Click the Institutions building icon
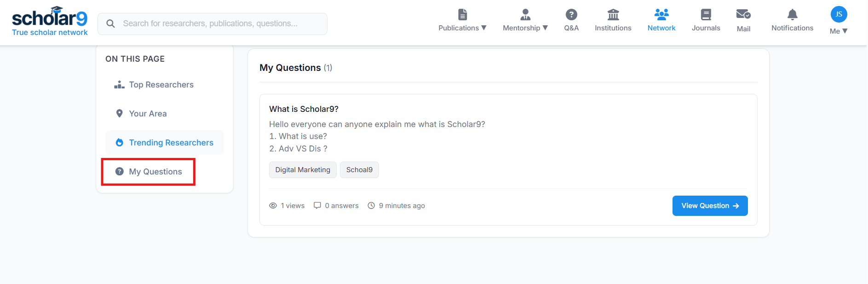The width and height of the screenshot is (868, 284). [x=613, y=15]
